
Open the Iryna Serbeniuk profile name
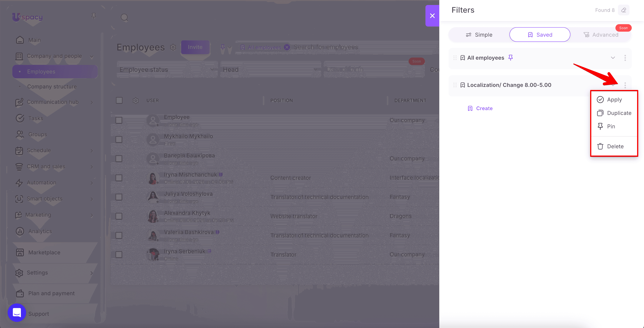185,251
